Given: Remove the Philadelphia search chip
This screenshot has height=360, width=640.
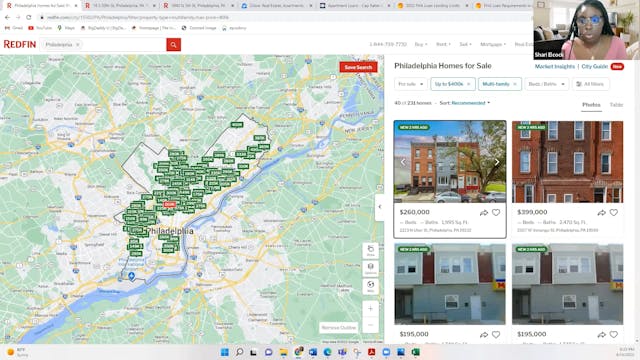Looking at the screenshot, I should tap(78, 44).
